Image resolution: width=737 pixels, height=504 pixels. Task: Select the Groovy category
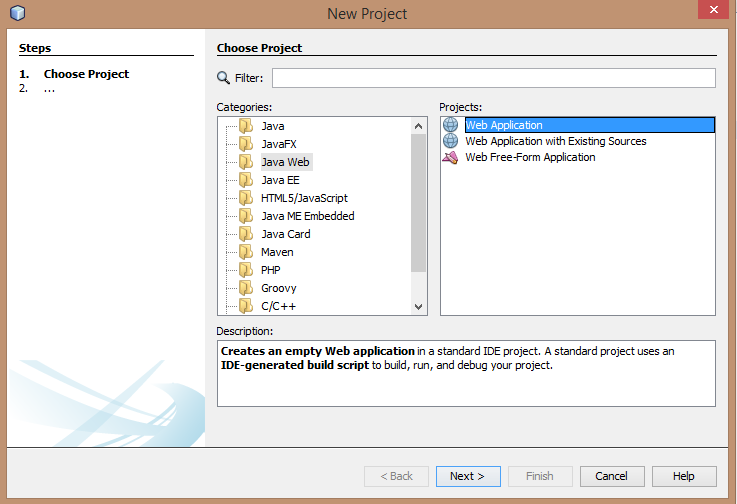tap(279, 288)
